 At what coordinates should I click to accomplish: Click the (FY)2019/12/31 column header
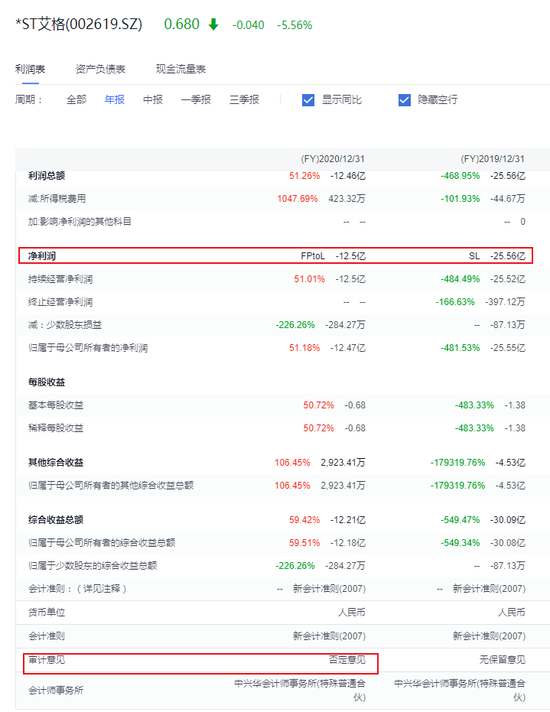(492, 159)
